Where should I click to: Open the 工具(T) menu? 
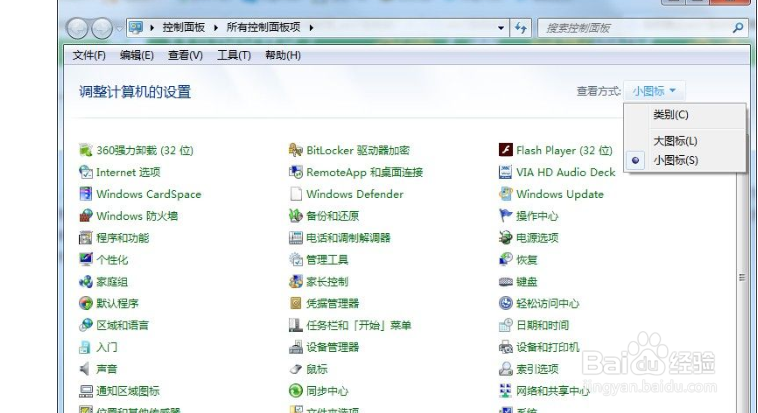coord(234,56)
